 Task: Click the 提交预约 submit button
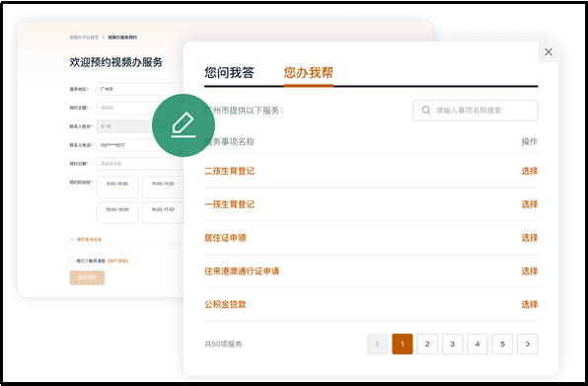point(87,277)
